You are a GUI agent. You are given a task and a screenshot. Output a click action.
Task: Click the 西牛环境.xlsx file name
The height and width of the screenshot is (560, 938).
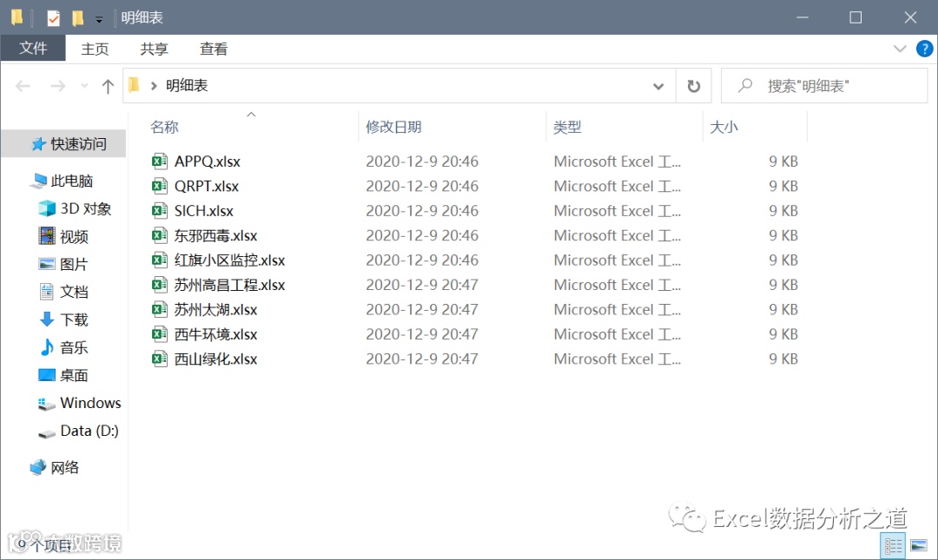(x=216, y=334)
